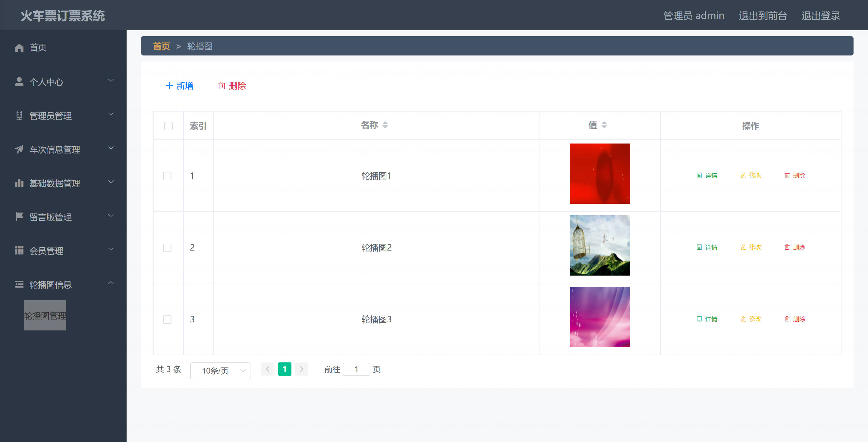Expand the 留言版管理 chevron

tap(111, 216)
